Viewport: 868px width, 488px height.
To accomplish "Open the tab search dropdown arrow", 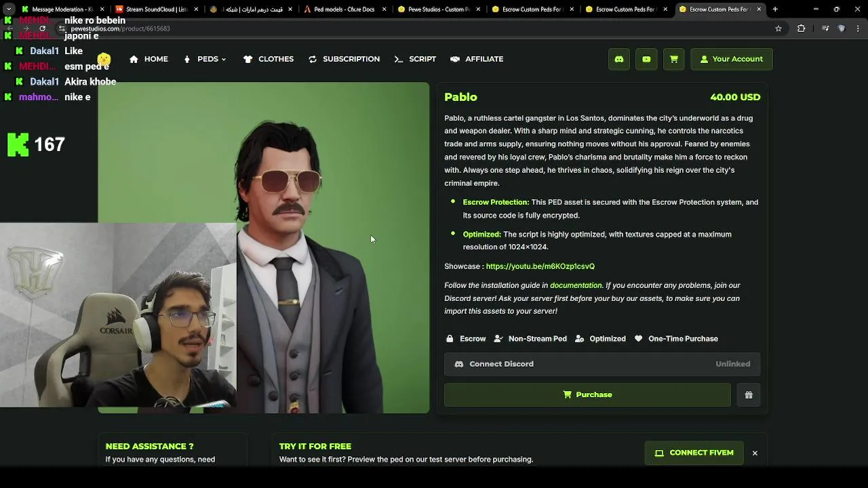I will [8, 9].
